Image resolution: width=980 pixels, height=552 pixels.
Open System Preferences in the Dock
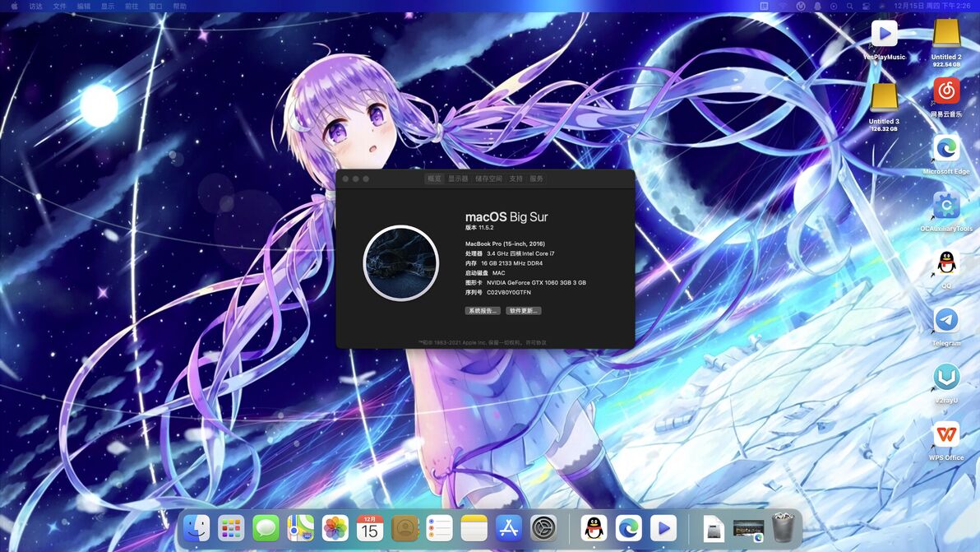pyautogui.click(x=543, y=528)
